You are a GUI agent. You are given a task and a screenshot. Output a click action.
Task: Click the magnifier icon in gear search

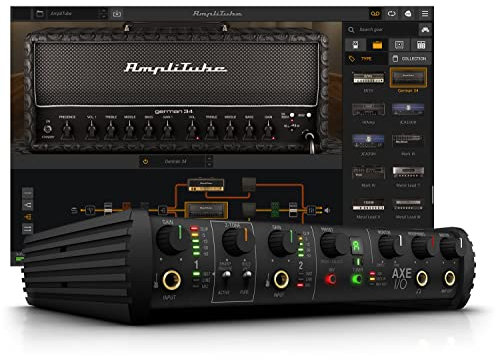click(x=351, y=30)
